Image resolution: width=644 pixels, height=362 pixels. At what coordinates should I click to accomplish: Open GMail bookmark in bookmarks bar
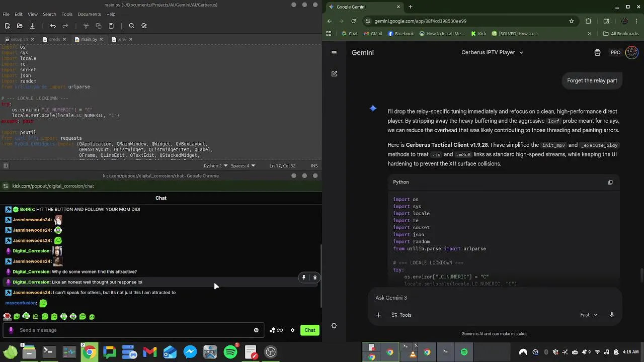[372, 34]
